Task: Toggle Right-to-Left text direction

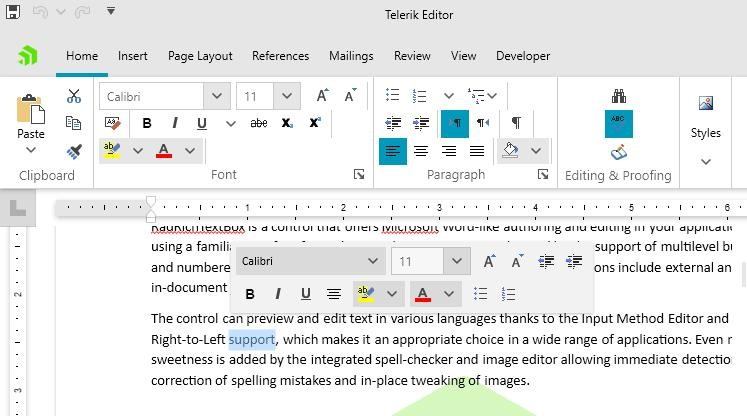Action: point(483,123)
